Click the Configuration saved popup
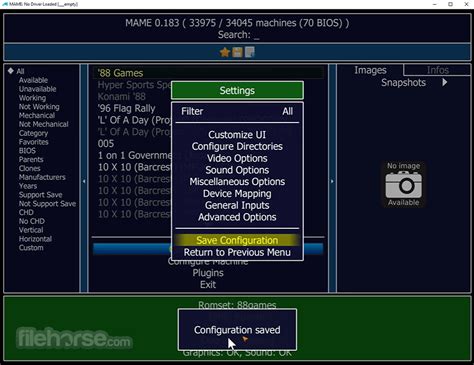 pyautogui.click(x=237, y=330)
